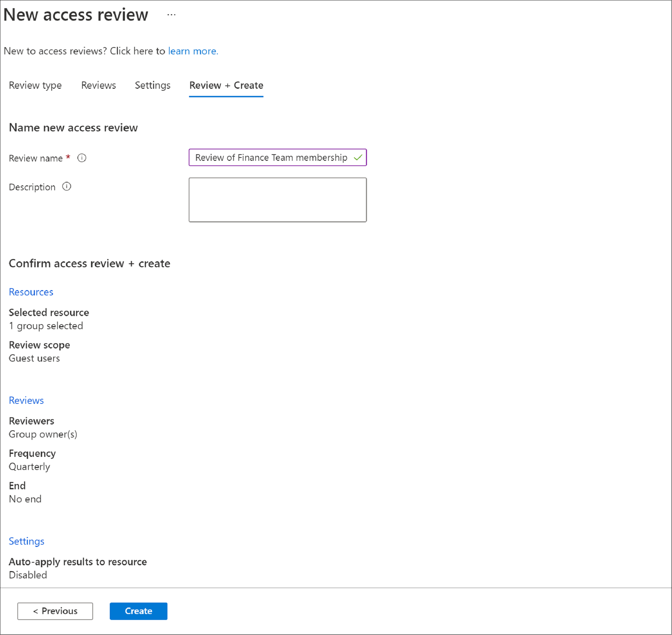Click the Previous button

pyautogui.click(x=55, y=610)
